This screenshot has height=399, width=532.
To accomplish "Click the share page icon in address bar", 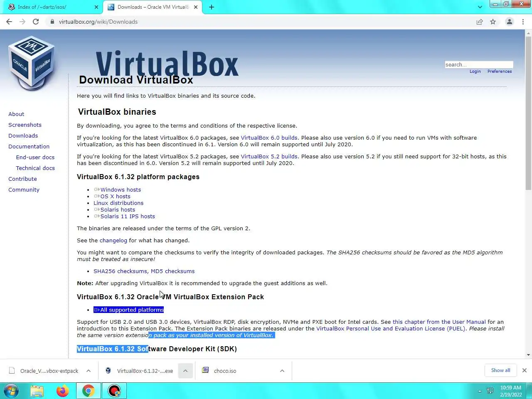I will point(480,22).
